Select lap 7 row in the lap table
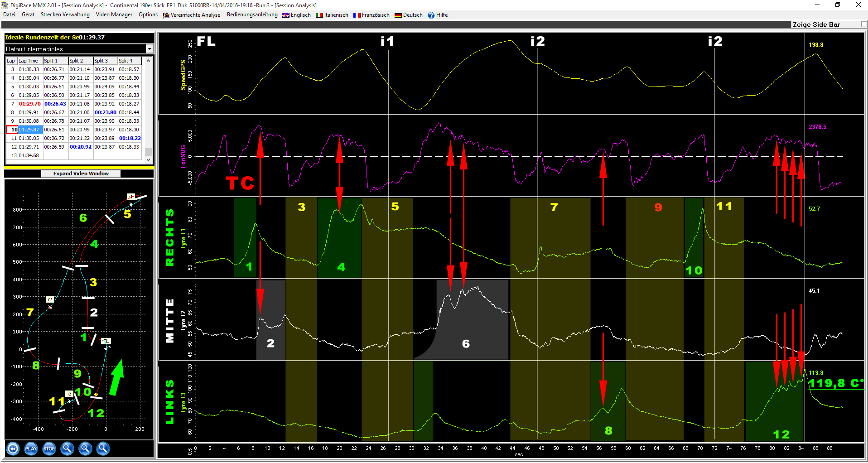The height and width of the screenshot is (463, 868). [x=29, y=104]
